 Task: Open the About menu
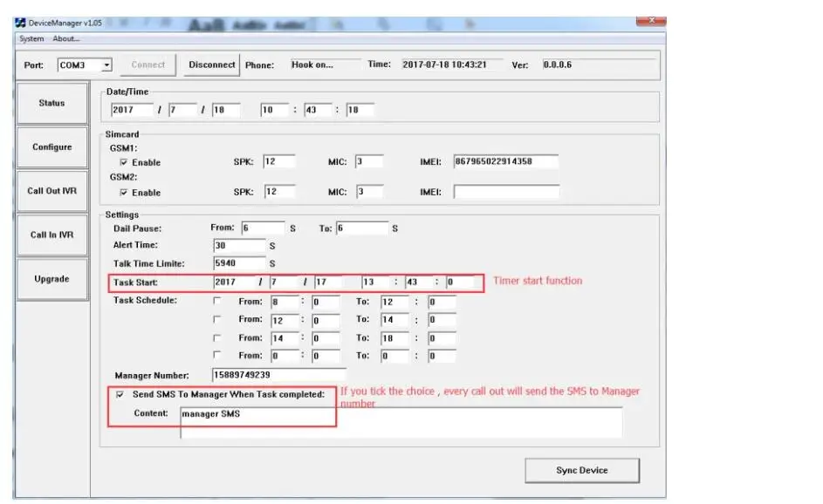(65, 38)
